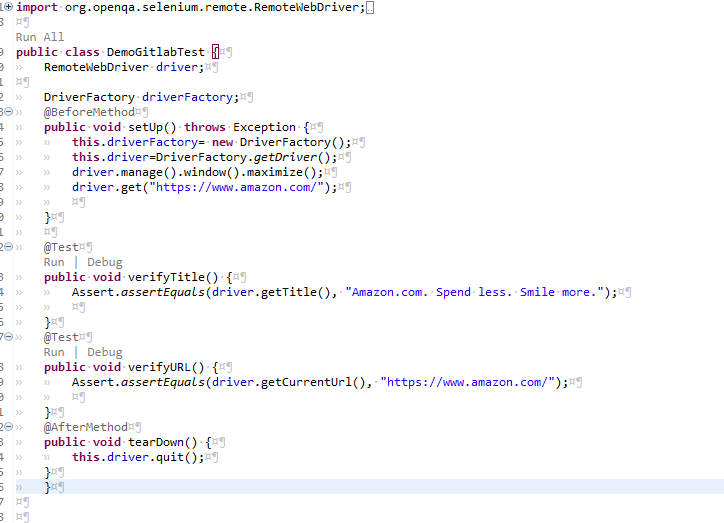This screenshot has width=724, height=523.
Task: Debug the verifyTitle test
Action: point(105,262)
